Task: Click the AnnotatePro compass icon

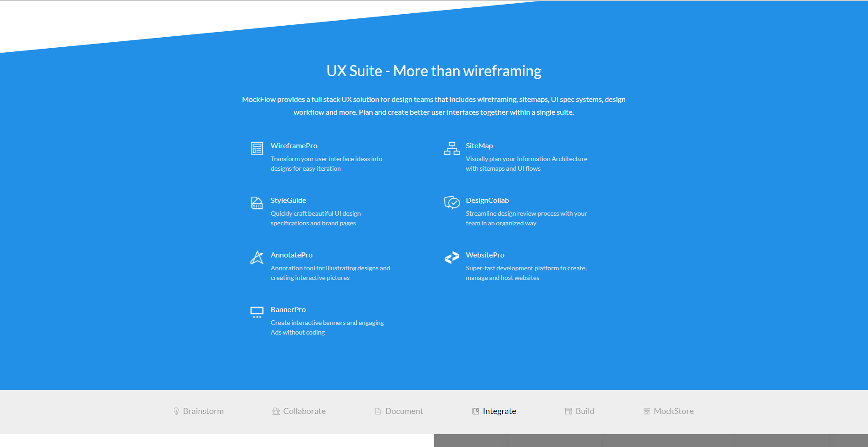Action: click(x=257, y=257)
